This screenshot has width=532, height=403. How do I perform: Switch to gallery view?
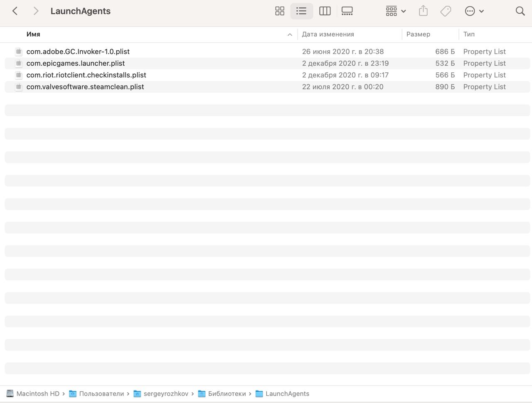coord(347,11)
